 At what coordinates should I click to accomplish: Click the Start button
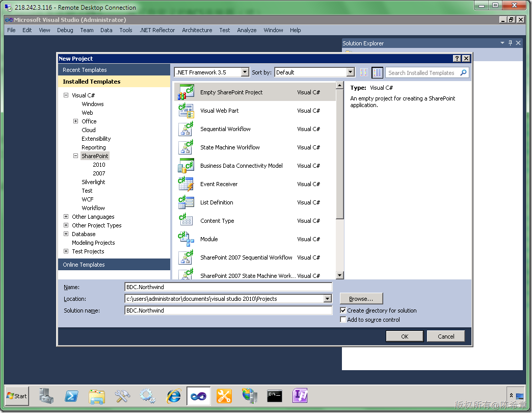pyautogui.click(x=17, y=396)
